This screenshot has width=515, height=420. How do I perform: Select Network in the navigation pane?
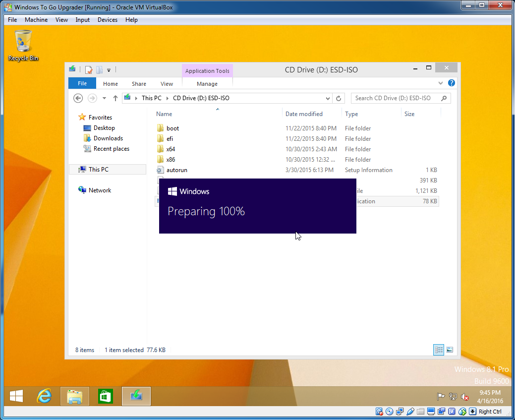(100, 190)
